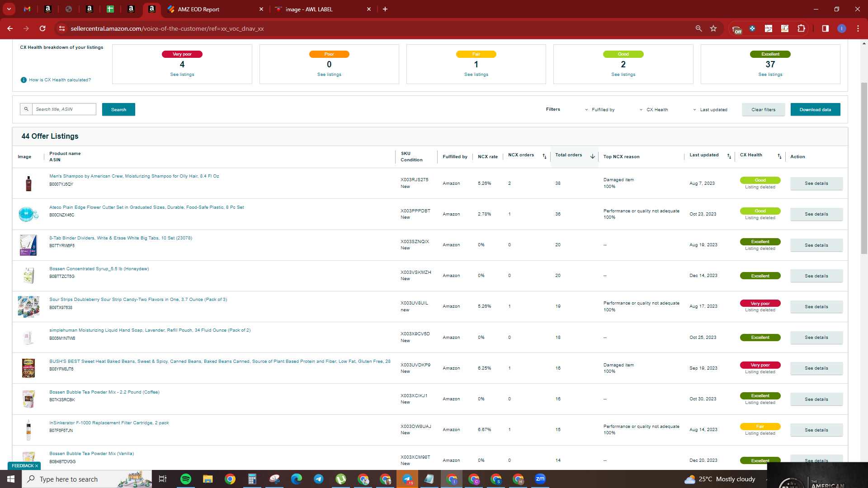Screen dimensions: 868x488
Task: Bookmark page with the star icon
Action: (713, 28)
